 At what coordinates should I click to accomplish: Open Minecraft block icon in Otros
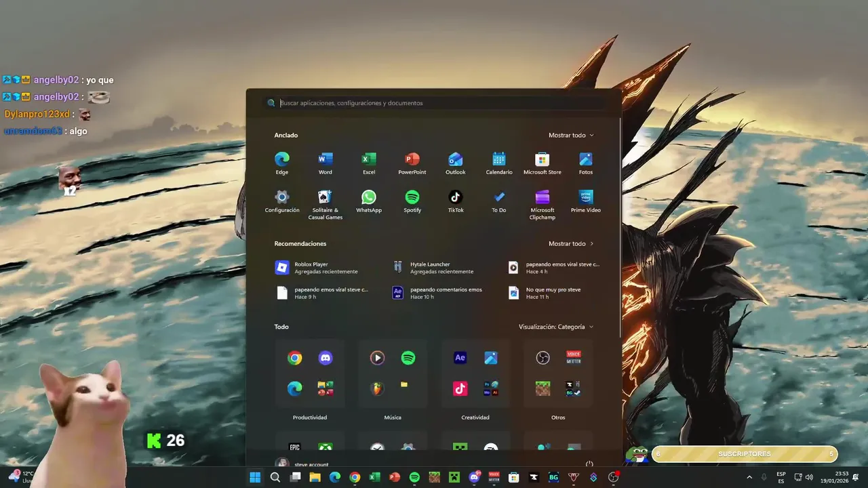[x=542, y=388]
